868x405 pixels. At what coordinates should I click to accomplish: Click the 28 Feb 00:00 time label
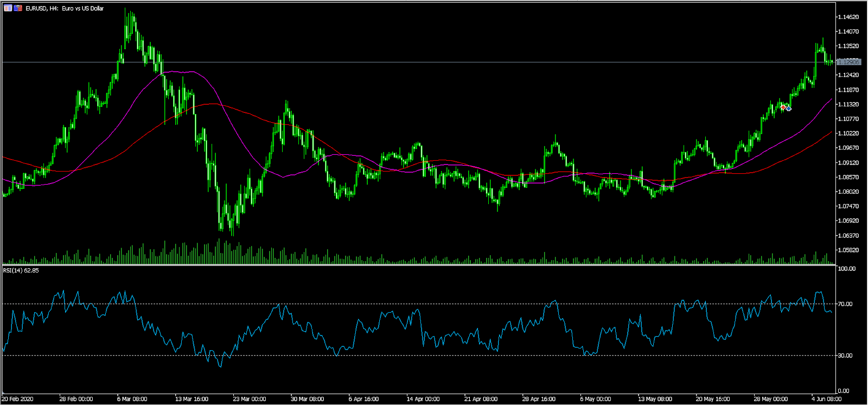[x=76, y=399]
